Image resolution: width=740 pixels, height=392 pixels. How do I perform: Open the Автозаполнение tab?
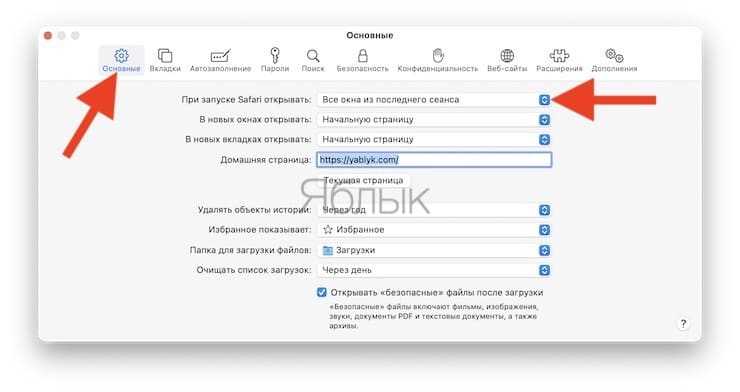[220, 60]
